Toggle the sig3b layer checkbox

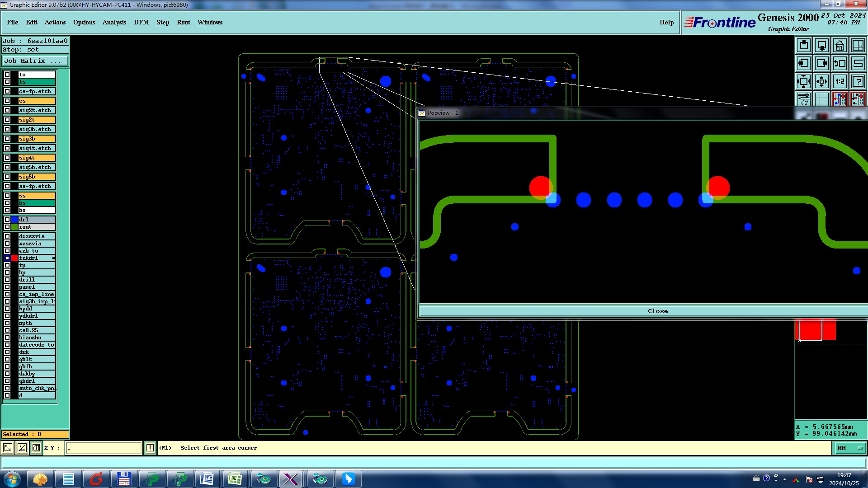point(7,139)
